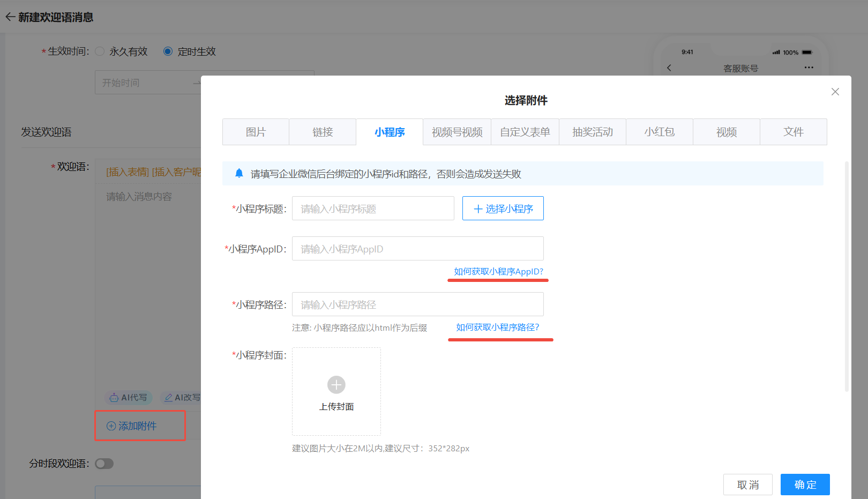Click the 取消 button

tap(748, 485)
